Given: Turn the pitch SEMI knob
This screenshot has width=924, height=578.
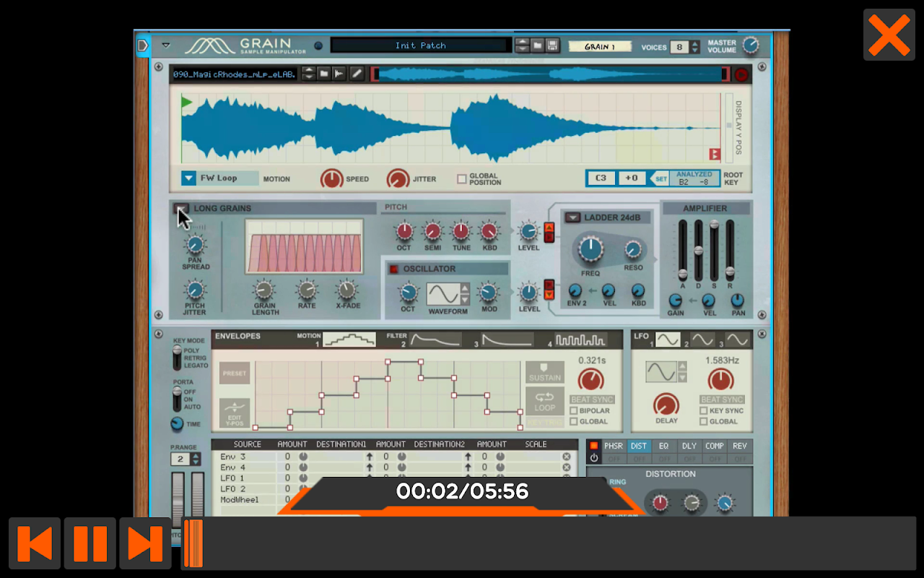Looking at the screenshot, I should tap(432, 231).
